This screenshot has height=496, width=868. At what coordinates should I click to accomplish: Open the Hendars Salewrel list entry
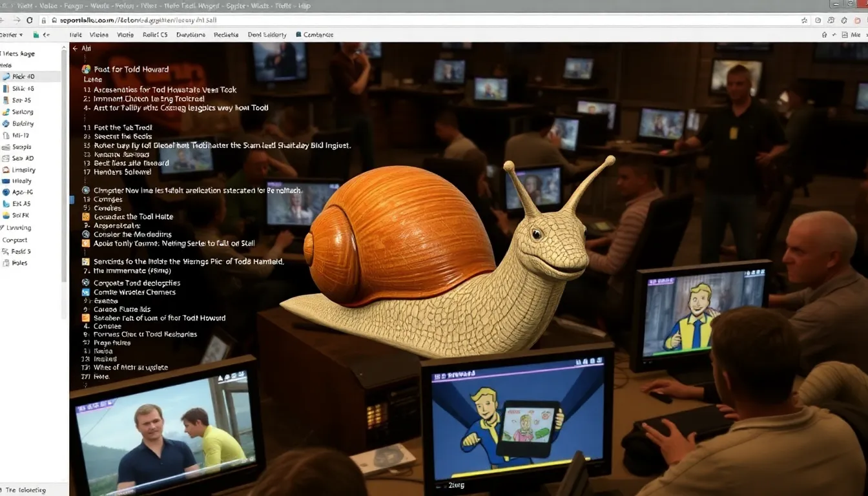click(123, 172)
